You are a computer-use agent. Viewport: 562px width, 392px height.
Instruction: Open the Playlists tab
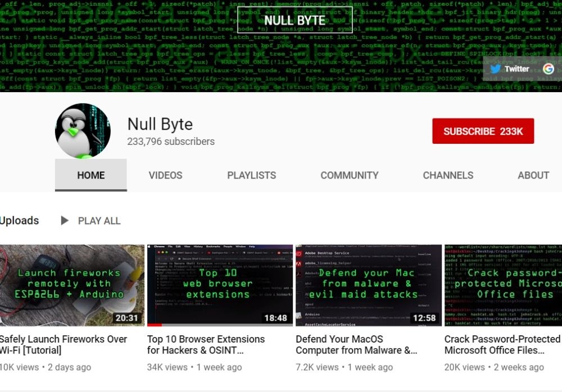pos(252,175)
